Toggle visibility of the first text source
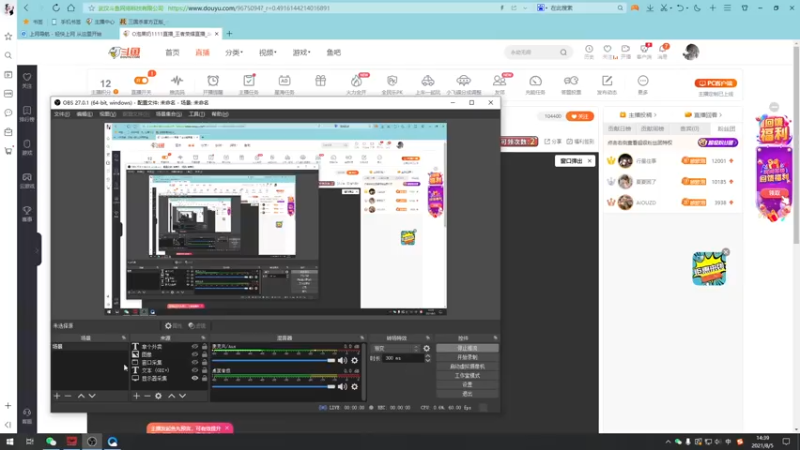The image size is (800, 450). 194,346
